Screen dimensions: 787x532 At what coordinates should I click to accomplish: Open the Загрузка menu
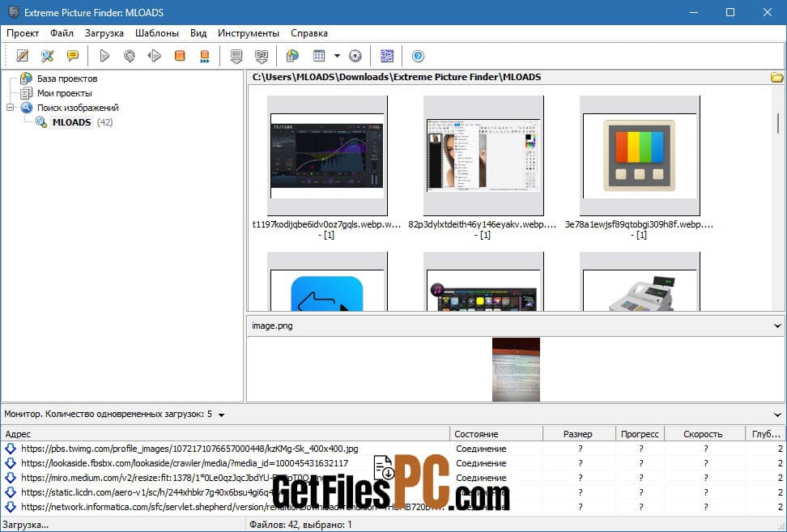(104, 33)
